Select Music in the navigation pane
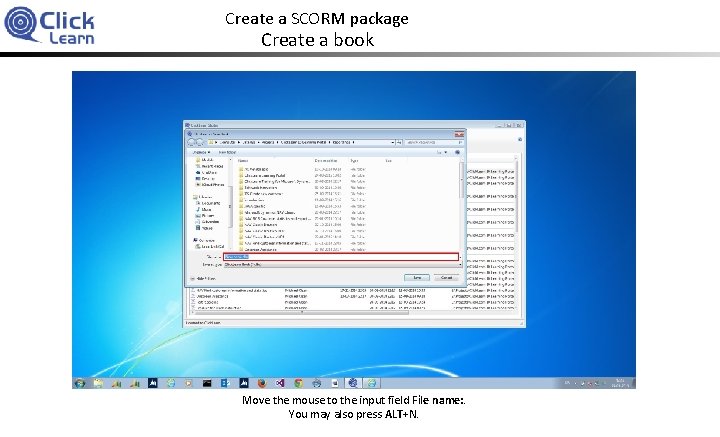 pos(203,209)
